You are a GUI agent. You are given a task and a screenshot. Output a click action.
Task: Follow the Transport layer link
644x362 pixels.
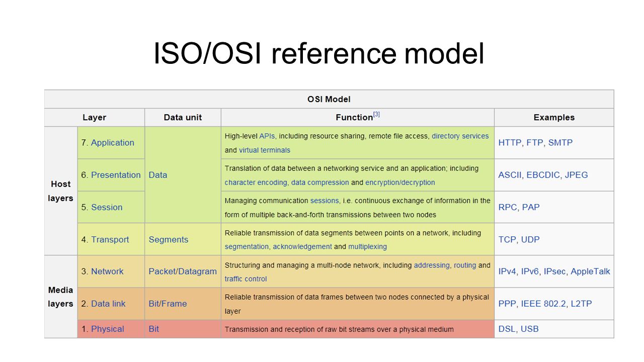click(110, 239)
